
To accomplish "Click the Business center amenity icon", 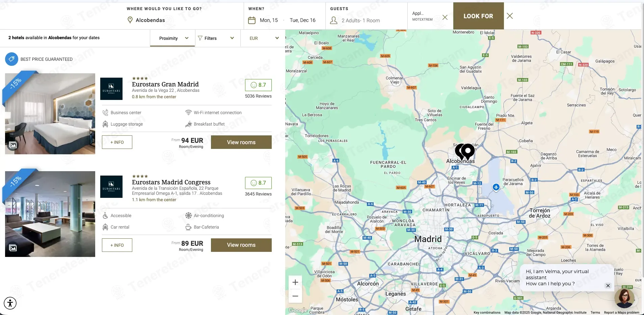I will click(105, 112).
